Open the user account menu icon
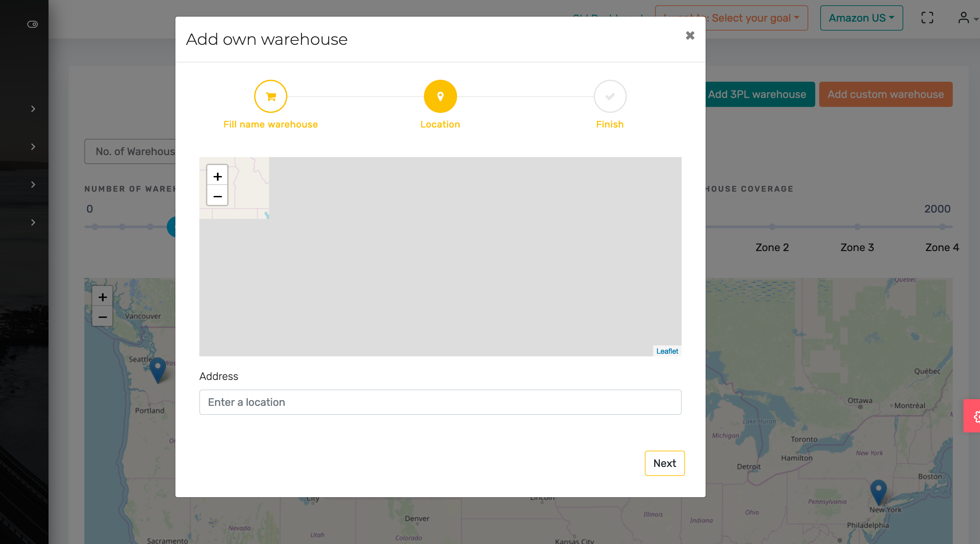Viewport: 980px width, 544px height. pyautogui.click(x=964, y=18)
